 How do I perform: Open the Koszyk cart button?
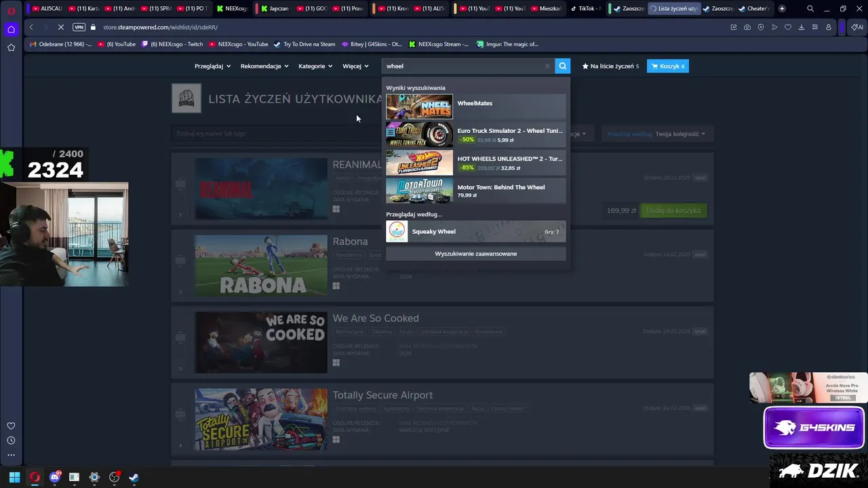click(x=668, y=66)
